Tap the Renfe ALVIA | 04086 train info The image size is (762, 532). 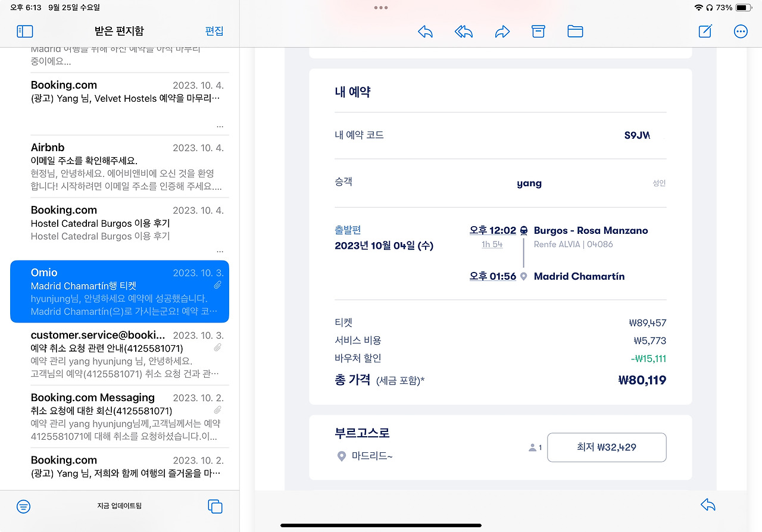tap(573, 245)
